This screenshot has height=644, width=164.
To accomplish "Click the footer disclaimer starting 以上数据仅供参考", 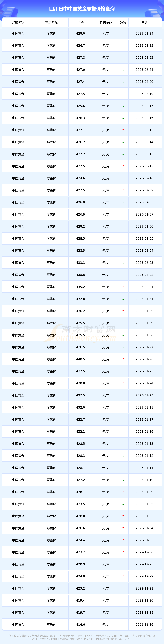I will pyautogui.click(x=82, y=637).
